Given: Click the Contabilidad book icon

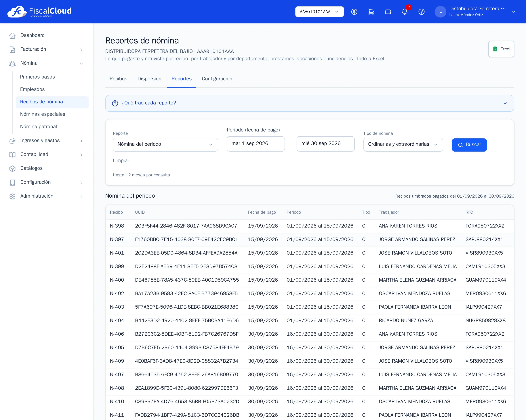Looking at the screenshot, I should 12,155.
